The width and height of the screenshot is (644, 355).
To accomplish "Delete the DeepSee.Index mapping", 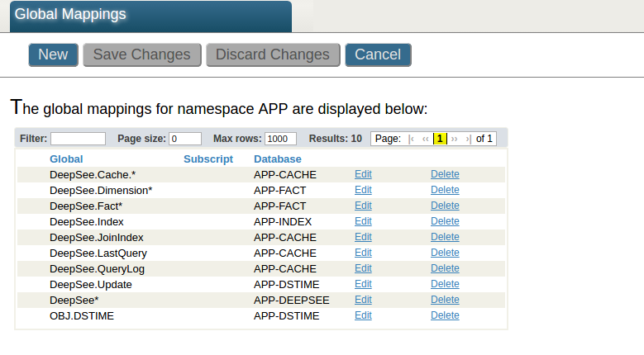I will tap(445, 221).
